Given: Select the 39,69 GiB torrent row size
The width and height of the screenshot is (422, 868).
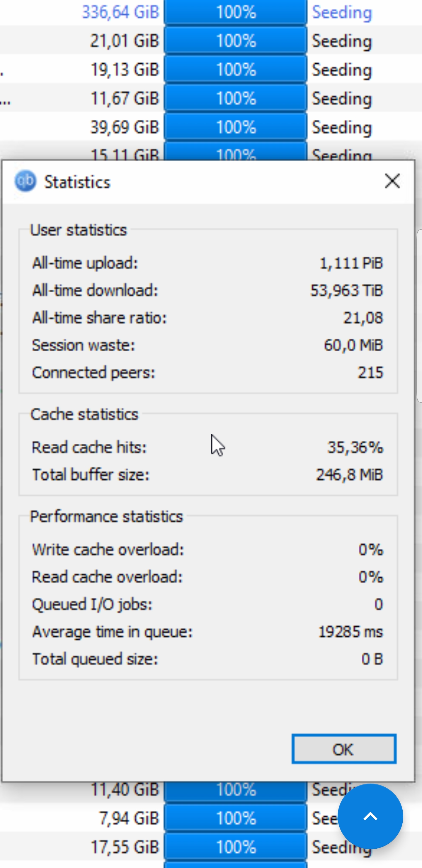Looking at the screenshot, I should click(x=124, y=127).
